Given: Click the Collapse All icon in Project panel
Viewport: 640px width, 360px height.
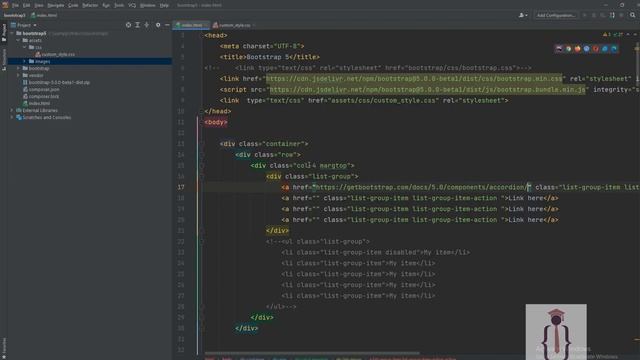Looking at the screenshot, I should [147, 25].
